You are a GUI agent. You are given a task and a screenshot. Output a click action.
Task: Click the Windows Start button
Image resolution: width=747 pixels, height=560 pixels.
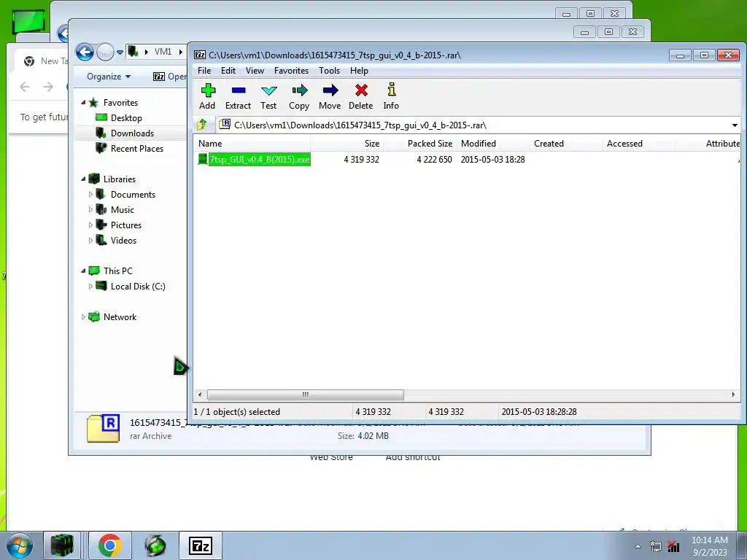20,545
